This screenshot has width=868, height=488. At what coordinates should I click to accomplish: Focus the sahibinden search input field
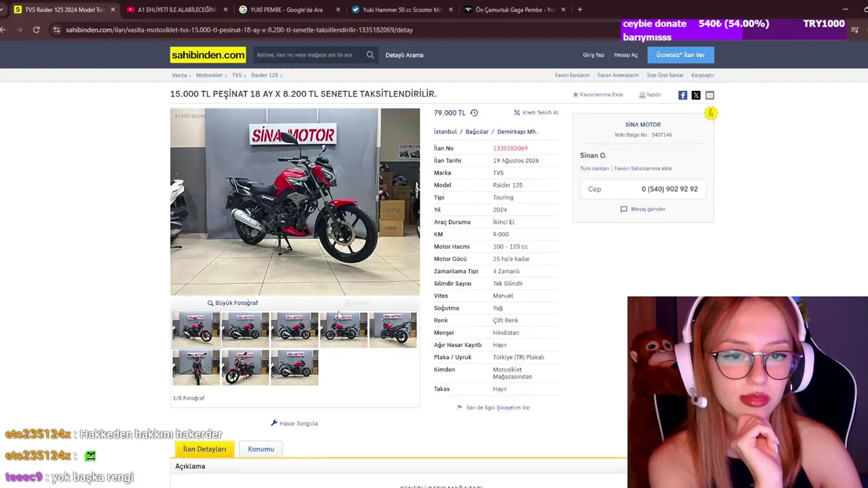309,55
